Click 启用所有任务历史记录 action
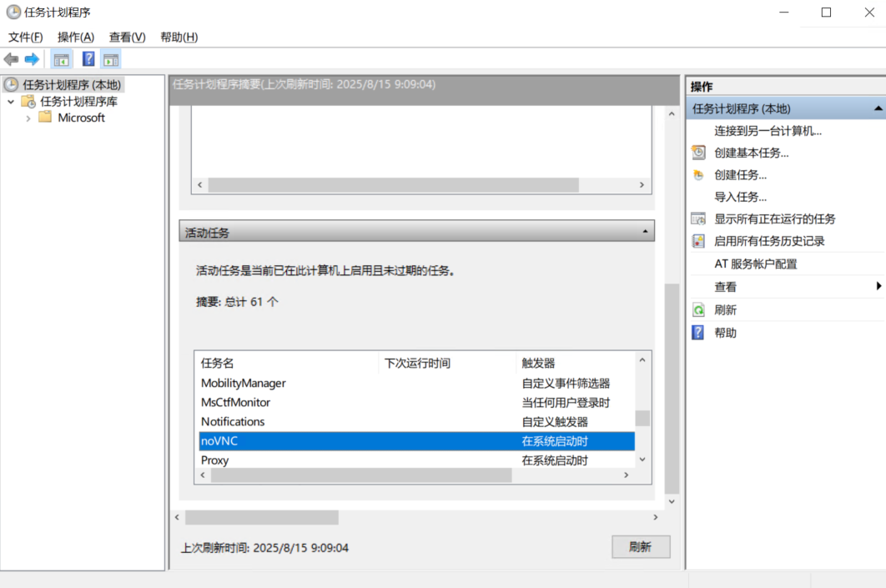This screenshot has height=588, width=886. 769,241
